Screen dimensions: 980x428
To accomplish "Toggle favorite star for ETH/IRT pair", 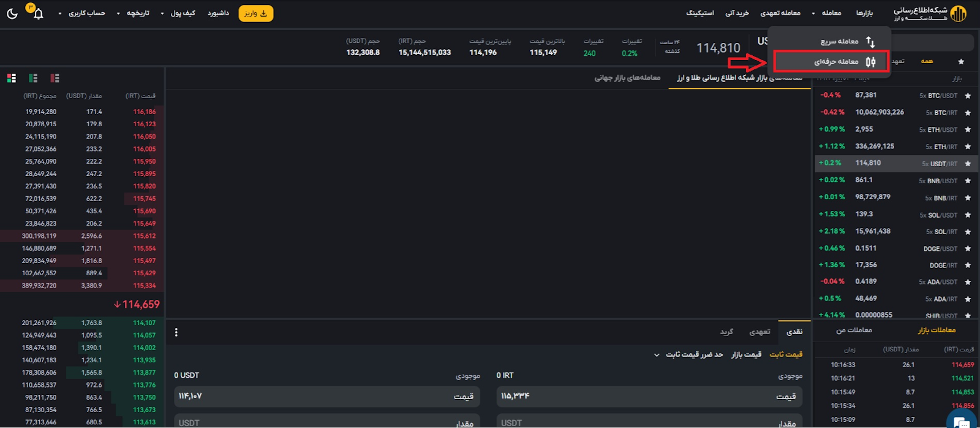I will click(x=968, y=147).
